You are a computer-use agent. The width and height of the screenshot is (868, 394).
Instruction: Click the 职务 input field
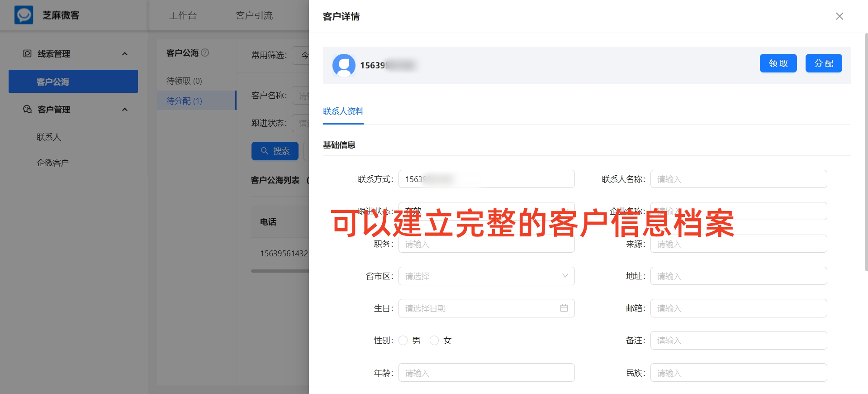(x=486, y=244)
